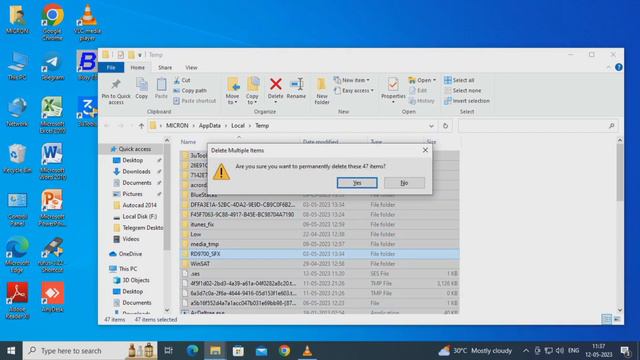
Task: Open Task View on the taskbar
Action: coord(168,351)
